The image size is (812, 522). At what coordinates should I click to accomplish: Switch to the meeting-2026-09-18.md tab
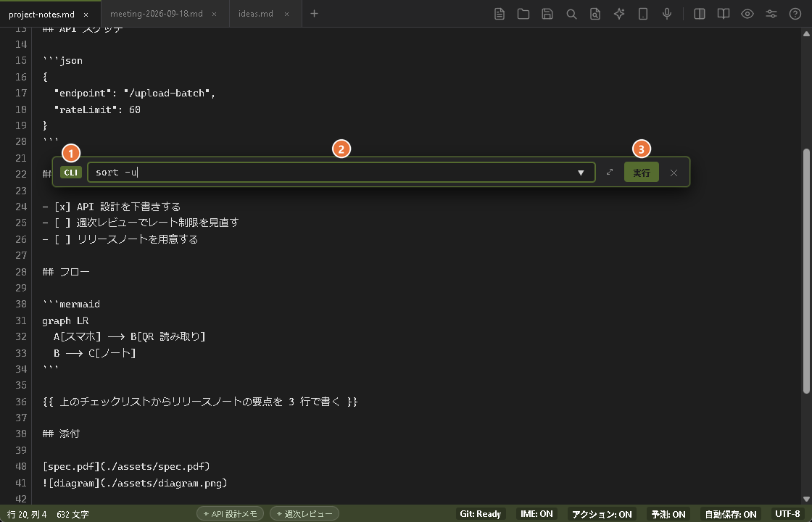157,14
